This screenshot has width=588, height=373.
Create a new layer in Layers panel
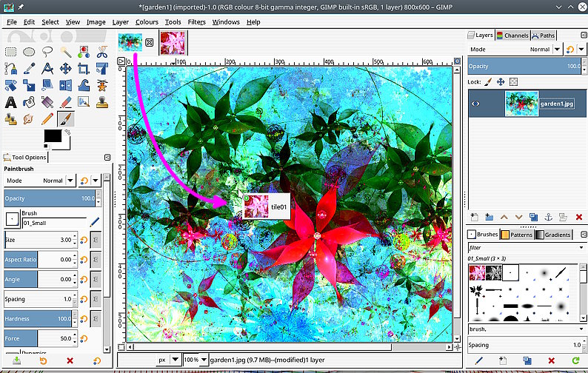475,217
